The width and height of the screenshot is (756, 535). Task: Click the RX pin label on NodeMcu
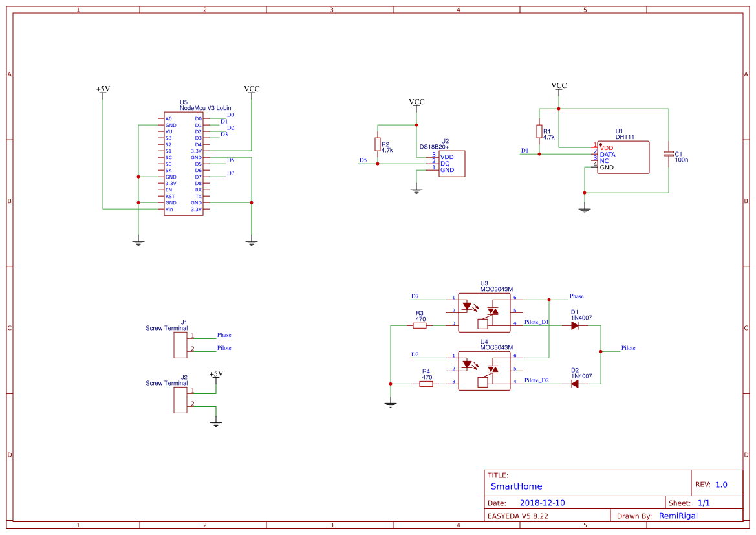coord(199,190)
